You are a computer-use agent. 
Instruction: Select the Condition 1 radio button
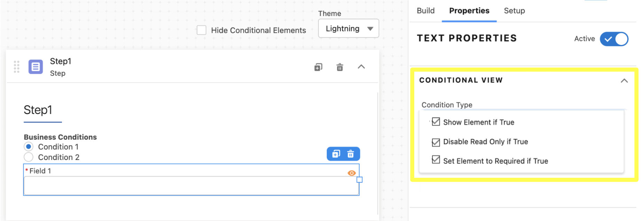tap(29, 146)
